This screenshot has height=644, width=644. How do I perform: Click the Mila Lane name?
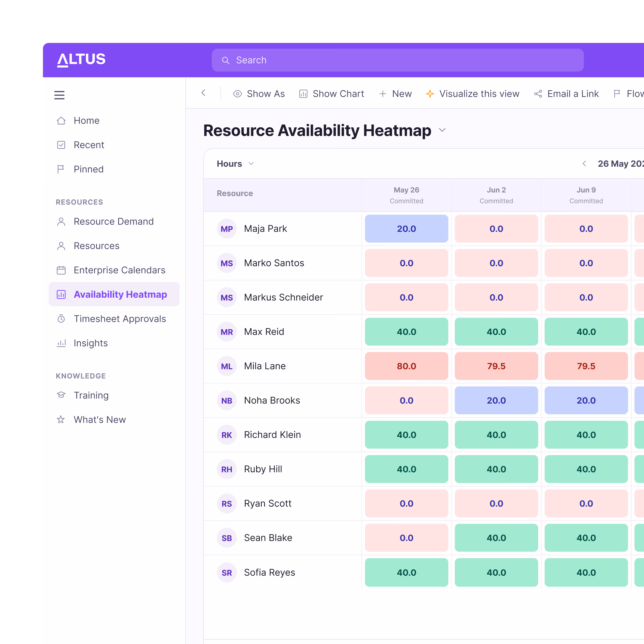tap(265, 366)
